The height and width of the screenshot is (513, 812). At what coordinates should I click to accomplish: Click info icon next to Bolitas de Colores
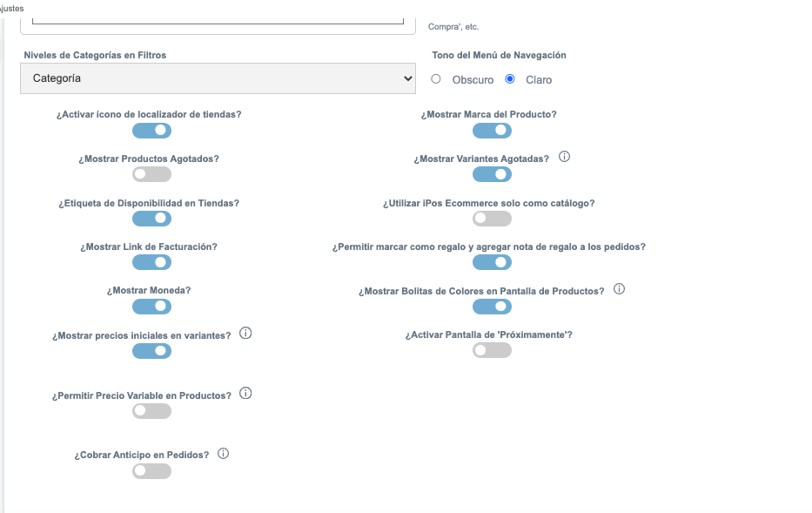[620, 289]
